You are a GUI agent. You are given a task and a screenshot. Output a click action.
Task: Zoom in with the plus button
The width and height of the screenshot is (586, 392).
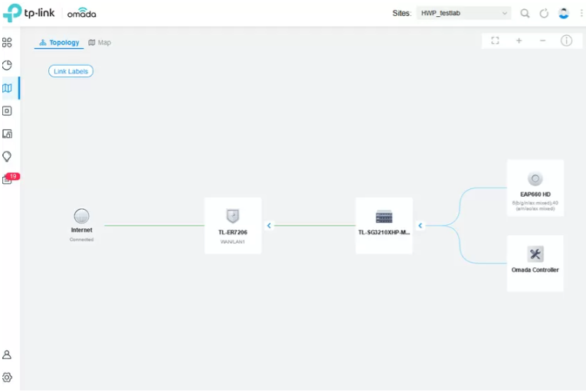click(x=519, y=41)
